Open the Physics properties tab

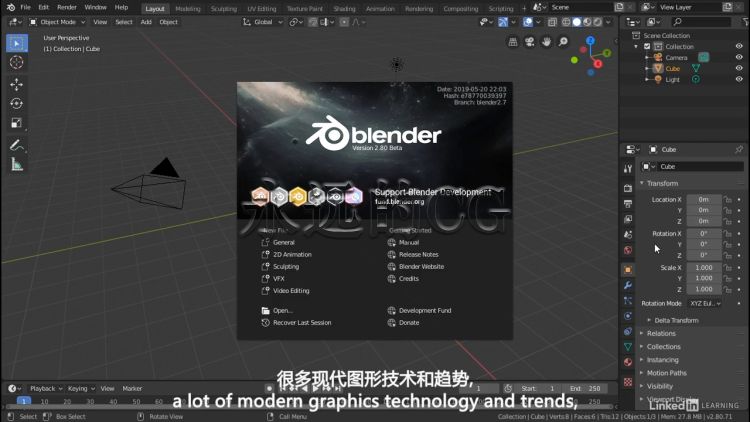point(628,316)
